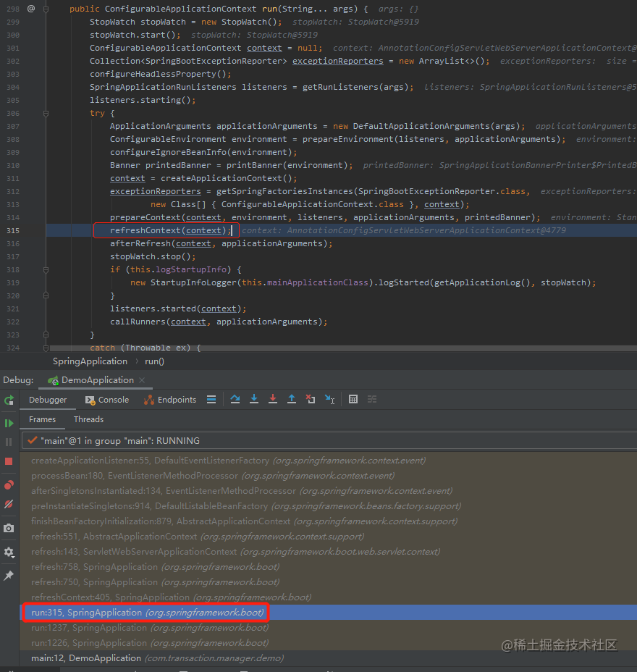Collapse the run method fold marker
The width and height of the screenshot is (637, 672).
click(46, 9)
